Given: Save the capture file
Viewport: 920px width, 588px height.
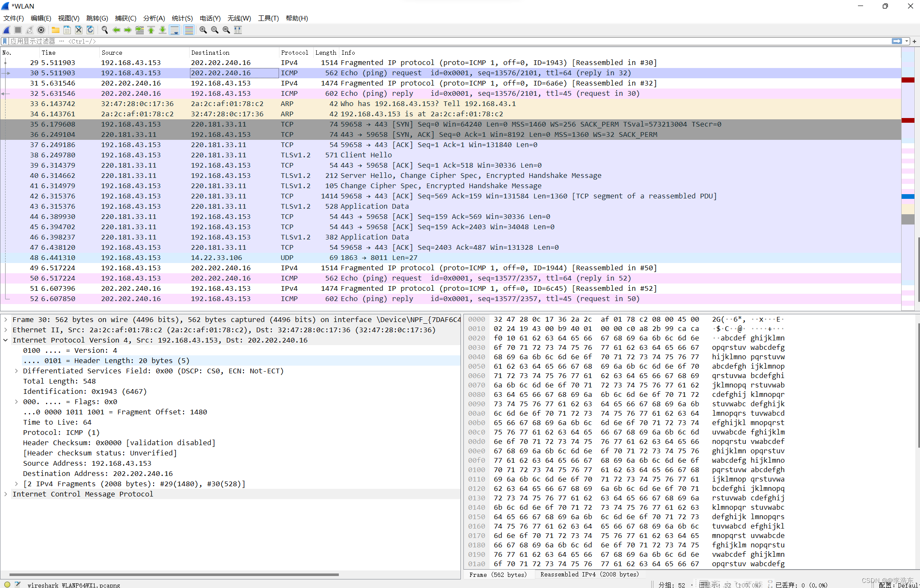Looking at the screenshot, I should click(x=67, y=30).
